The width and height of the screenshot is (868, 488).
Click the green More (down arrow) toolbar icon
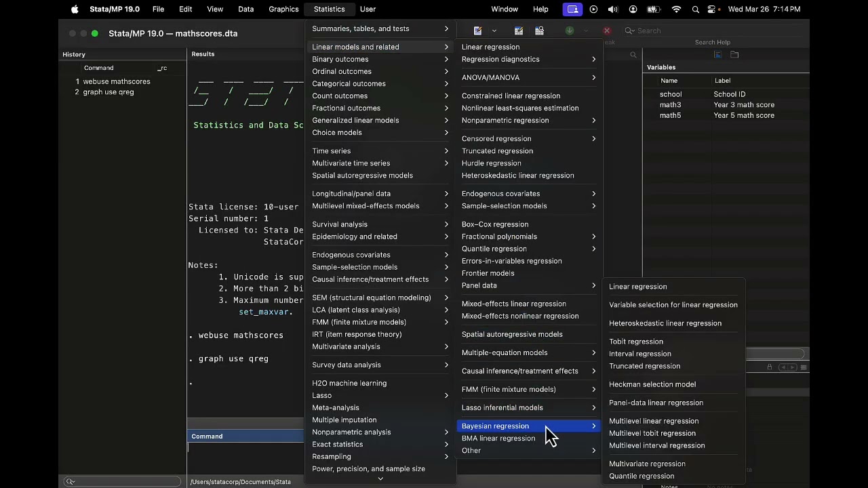pos(570,30)
